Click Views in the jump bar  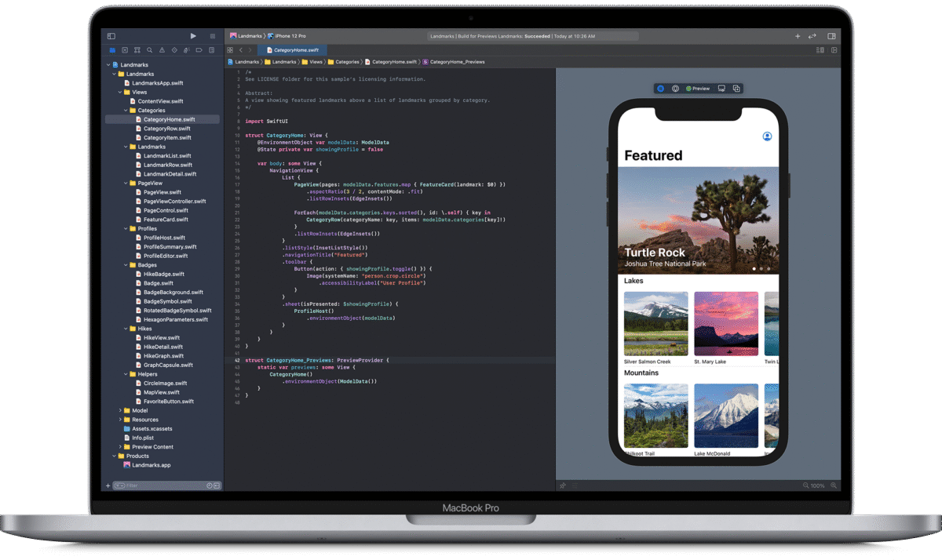312,61
